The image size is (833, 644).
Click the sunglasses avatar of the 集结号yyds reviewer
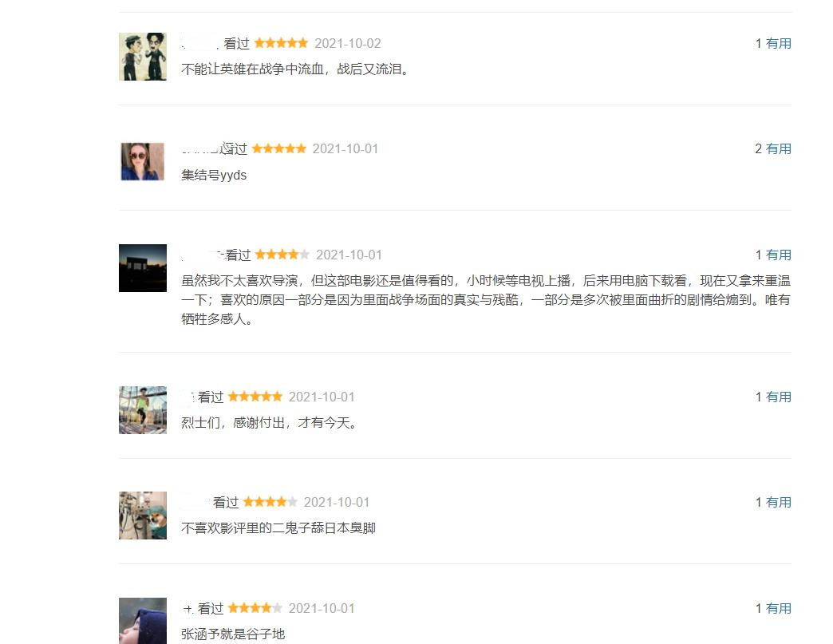[142, 161]
